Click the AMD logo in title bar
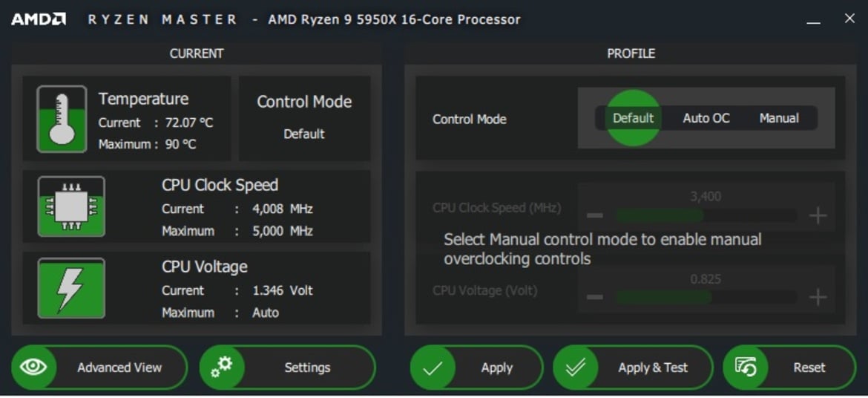 tap(39, 19)
